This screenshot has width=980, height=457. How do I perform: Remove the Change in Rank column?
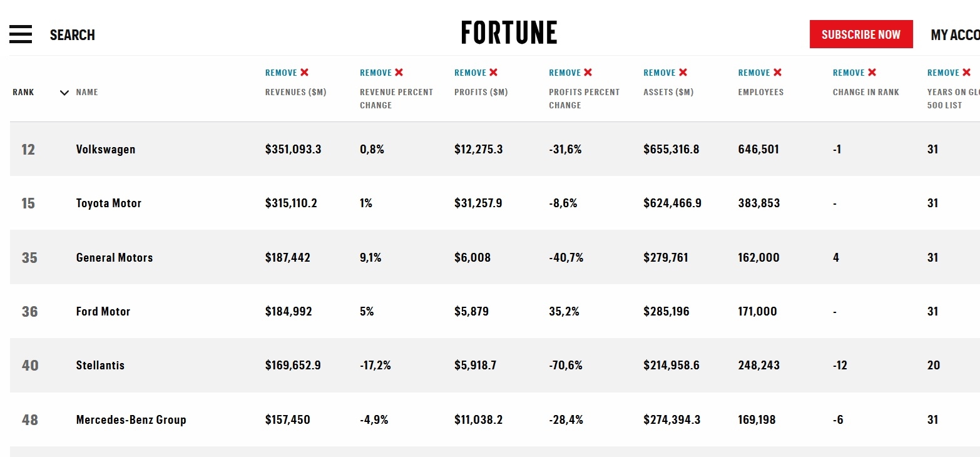[x=854, y=73]
